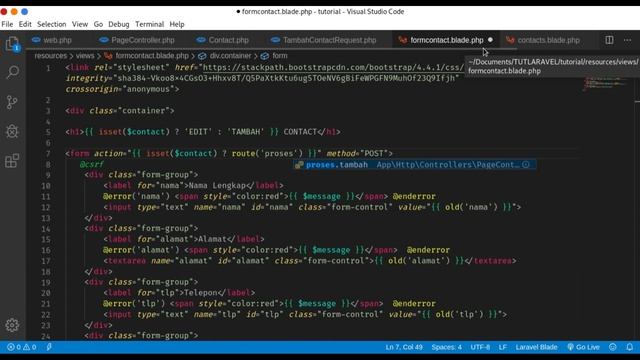This screenshot has width=640, height=360.
Task: Open the Manage gear menu
Action: coord(12,325)
